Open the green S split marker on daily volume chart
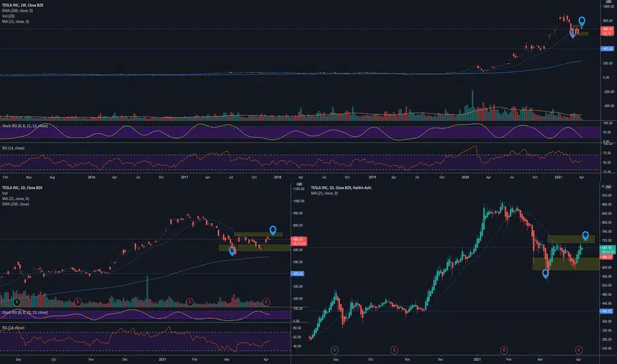 tap(17, 302)
